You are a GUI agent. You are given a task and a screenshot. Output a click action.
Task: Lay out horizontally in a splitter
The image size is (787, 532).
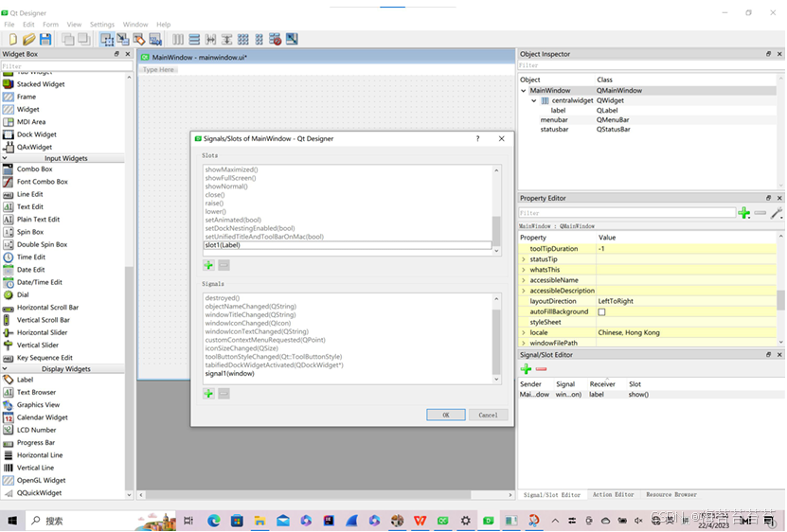pyautogui.click(x=211, y=39)
